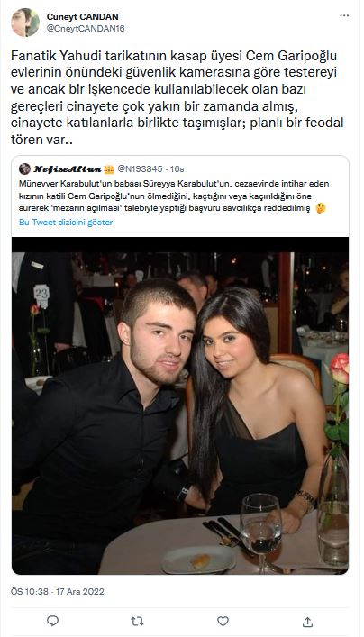Show thread via 'Bu Tweet dizisini göster'
The height and width of the screenshot is (637, 364).
click(66, 223)
